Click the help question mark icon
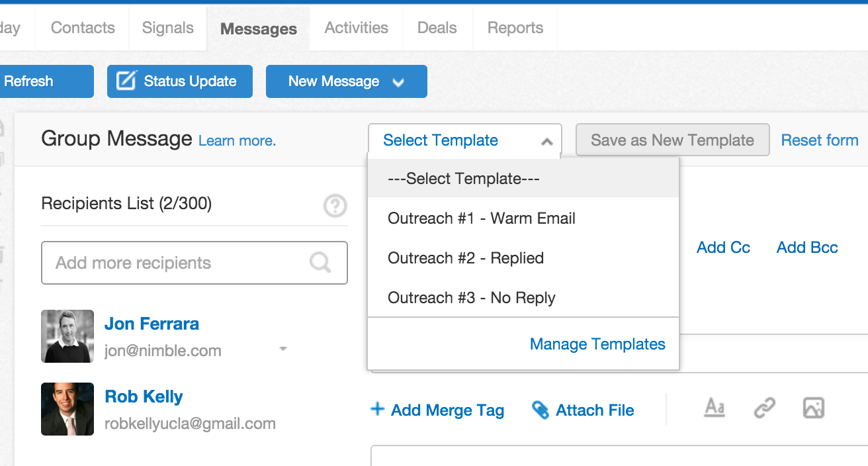Viewport: 868px width, 466px height. (x=335, y=207)
